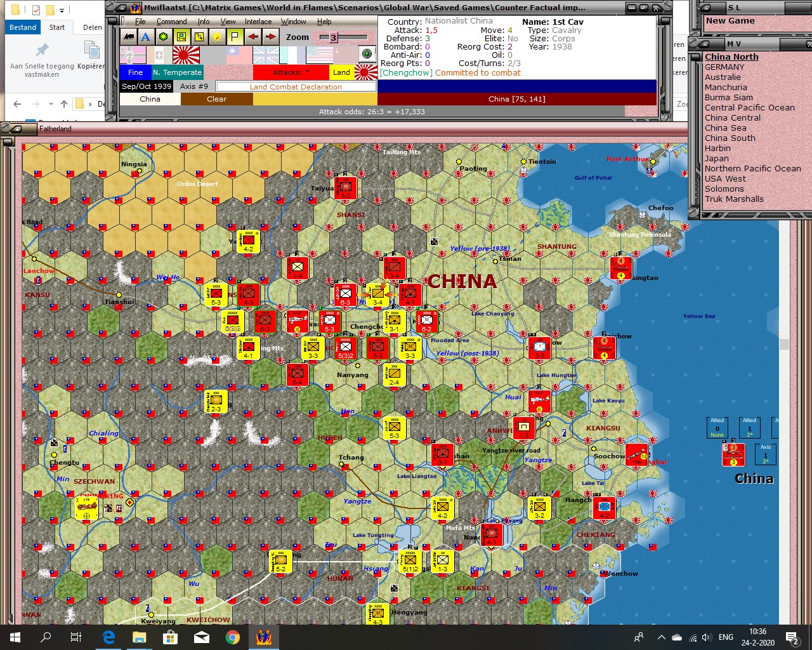Select GERMANY in the map views list
Image resolution: width=812 pixels, height=650 pixels.
724,67
